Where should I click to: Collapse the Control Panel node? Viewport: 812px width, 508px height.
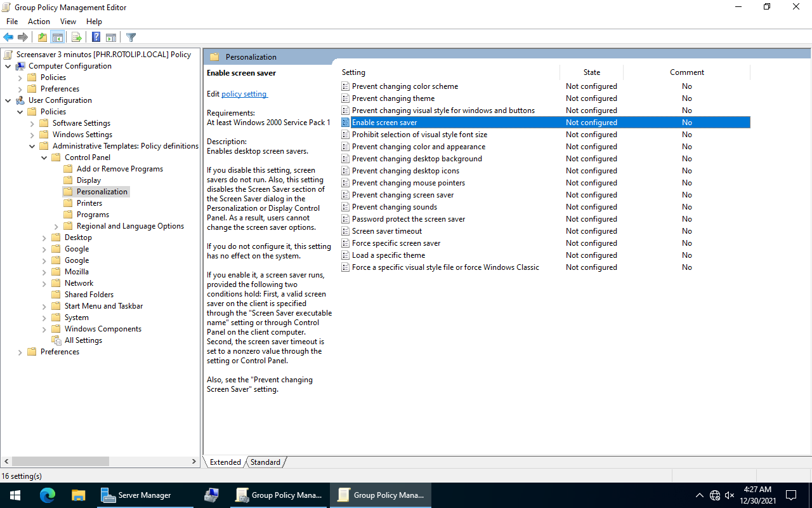(44, 157)
